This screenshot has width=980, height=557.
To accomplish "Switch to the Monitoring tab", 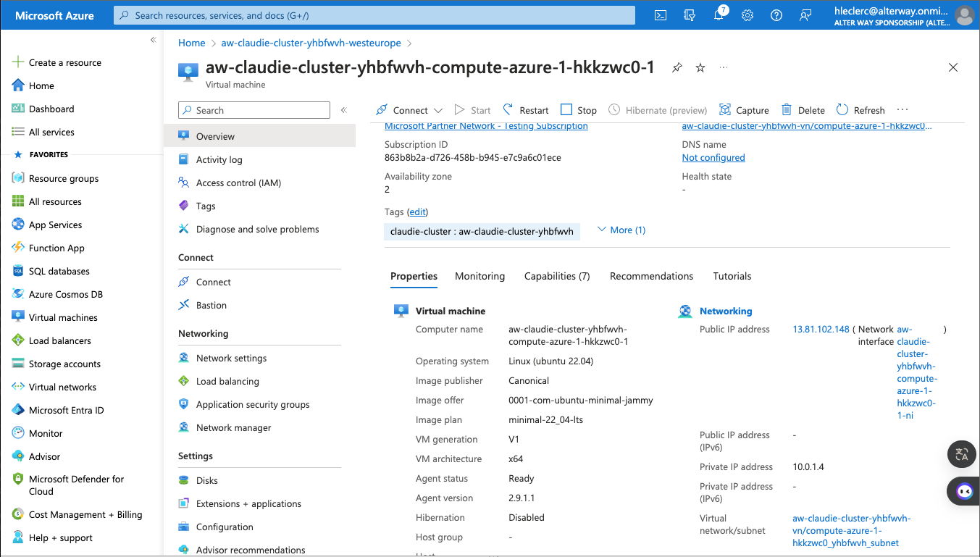I will point(479,276).
